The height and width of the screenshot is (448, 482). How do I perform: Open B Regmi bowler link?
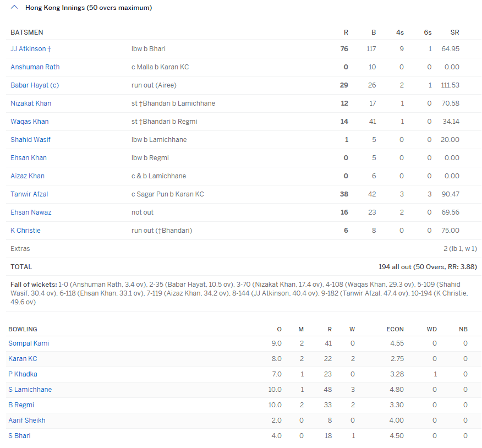tap(21, 405)
